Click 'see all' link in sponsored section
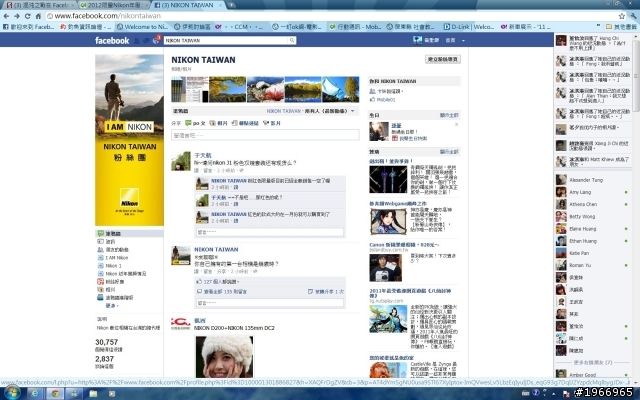Screen dimensions: 640x400 [x=449, y=152]
